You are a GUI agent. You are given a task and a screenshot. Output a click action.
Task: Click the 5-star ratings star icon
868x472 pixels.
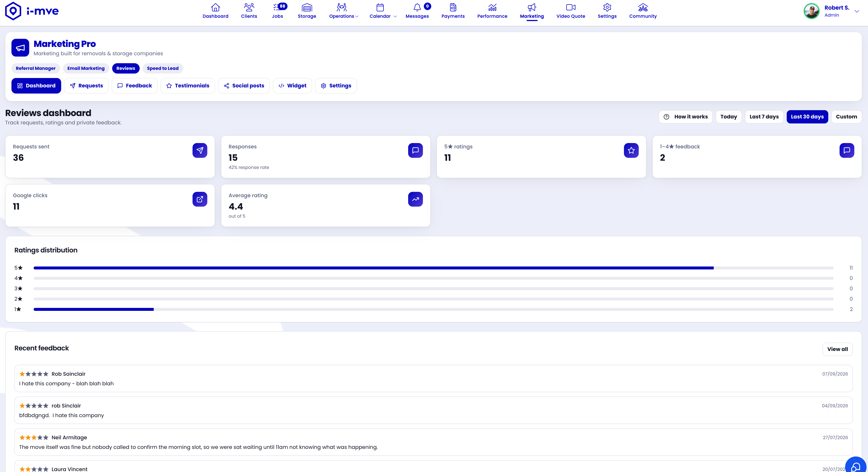point(631,150)
